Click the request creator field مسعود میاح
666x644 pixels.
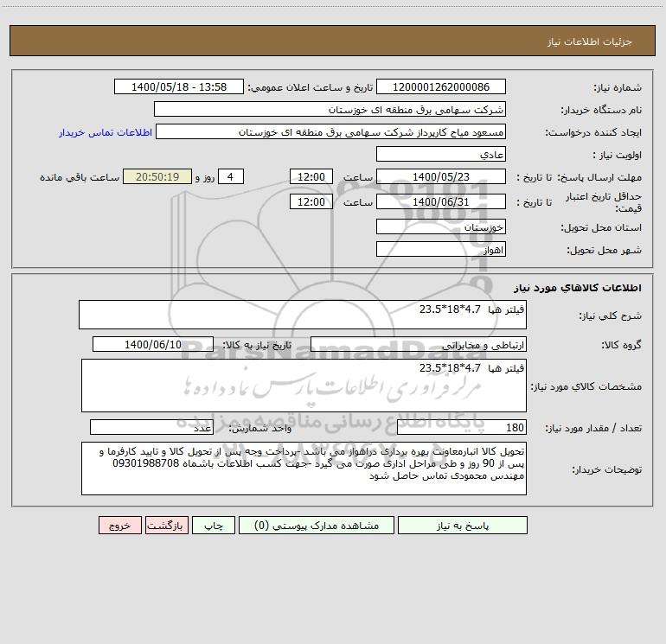[330, 131]
